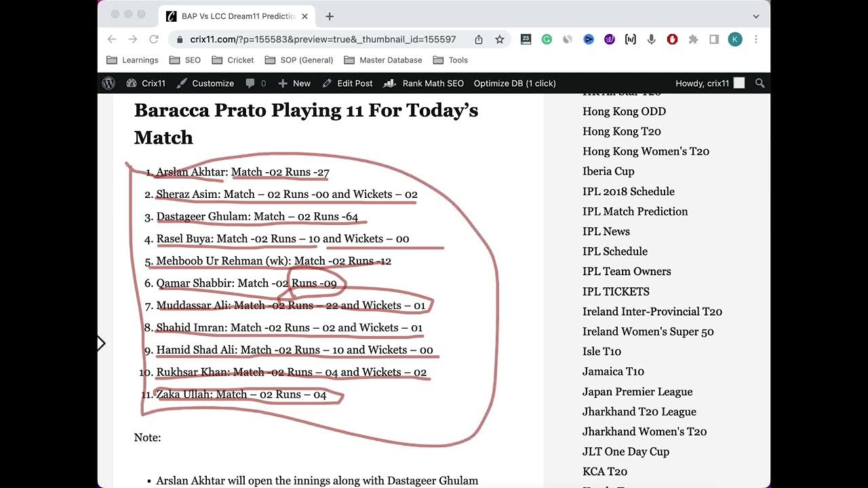This screenshot has width=868, height=488.
Task: Visit the Japan Premier League link
Action: click(x=637, y=392)
